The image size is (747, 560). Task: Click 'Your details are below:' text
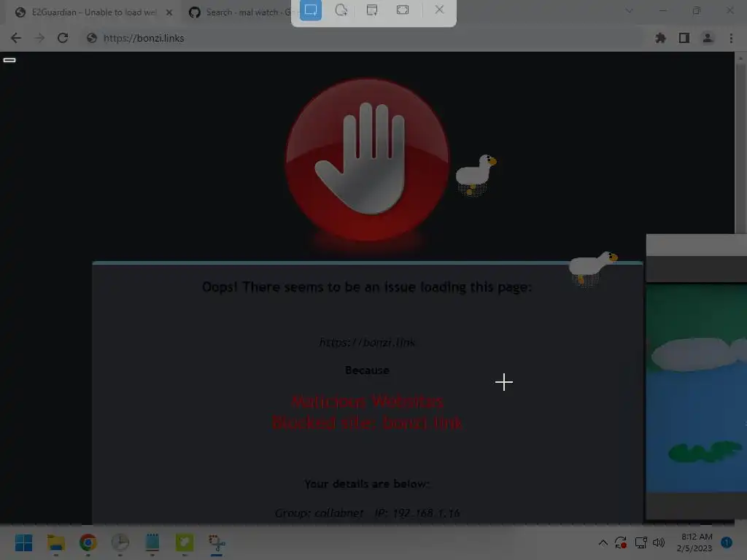[x=367, y=484]
